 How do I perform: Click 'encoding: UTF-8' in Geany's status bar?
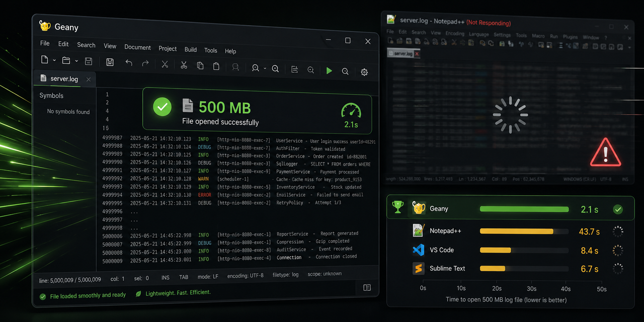pyautogui.click(x=246, y=276)
